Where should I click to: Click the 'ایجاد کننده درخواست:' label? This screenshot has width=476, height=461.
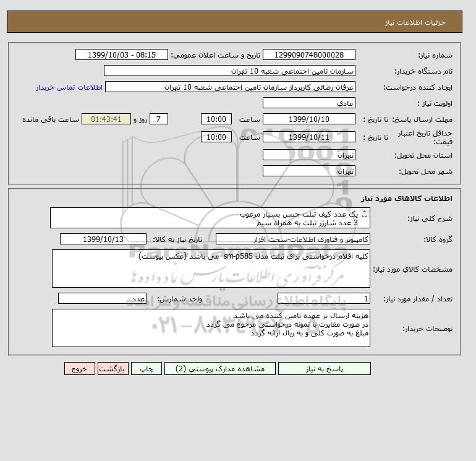(x=418, y=87)
